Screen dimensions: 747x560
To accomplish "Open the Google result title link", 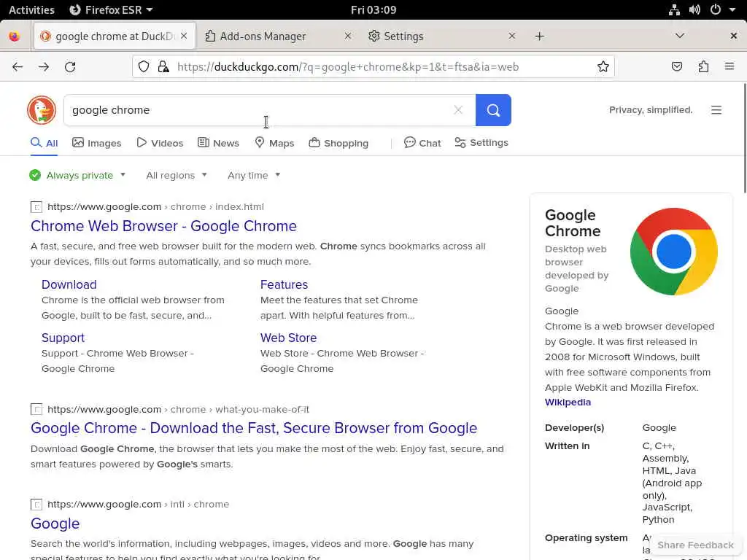I will (55, 524).
